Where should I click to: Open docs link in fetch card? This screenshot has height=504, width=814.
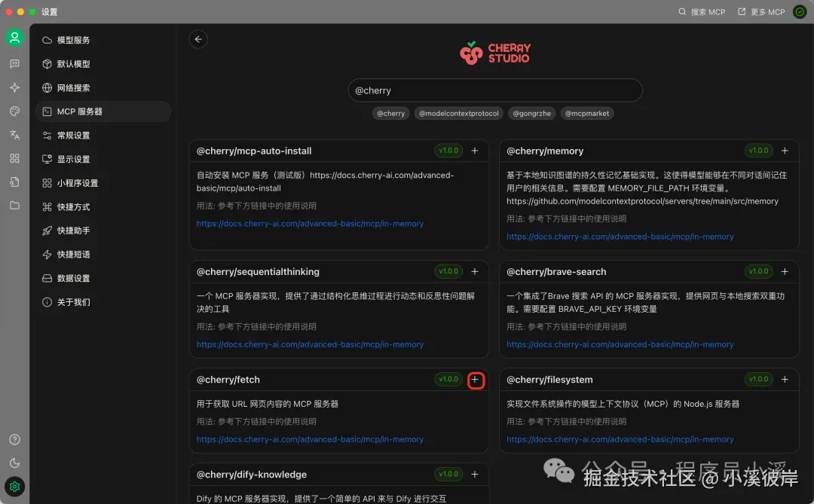tap(310, 440)
